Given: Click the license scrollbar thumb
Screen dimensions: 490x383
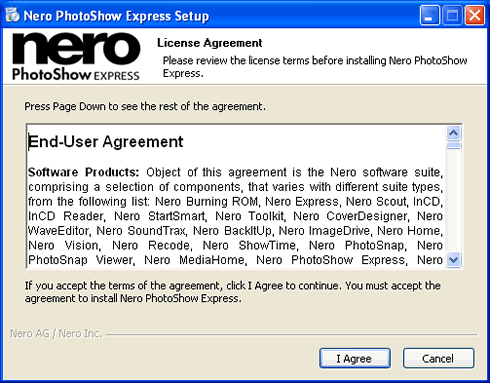Looking at the screenshot, I should 454,145.
